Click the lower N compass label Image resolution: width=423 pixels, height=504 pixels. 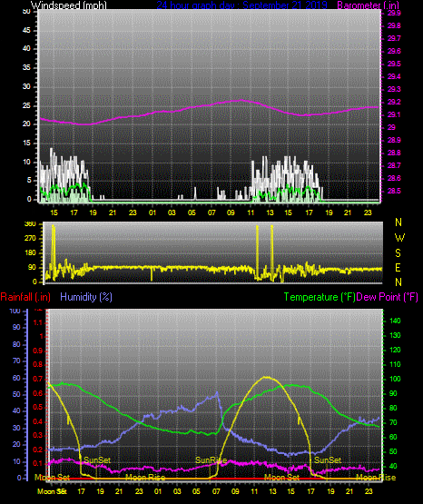pyautogui.click(x=398, y=282)
